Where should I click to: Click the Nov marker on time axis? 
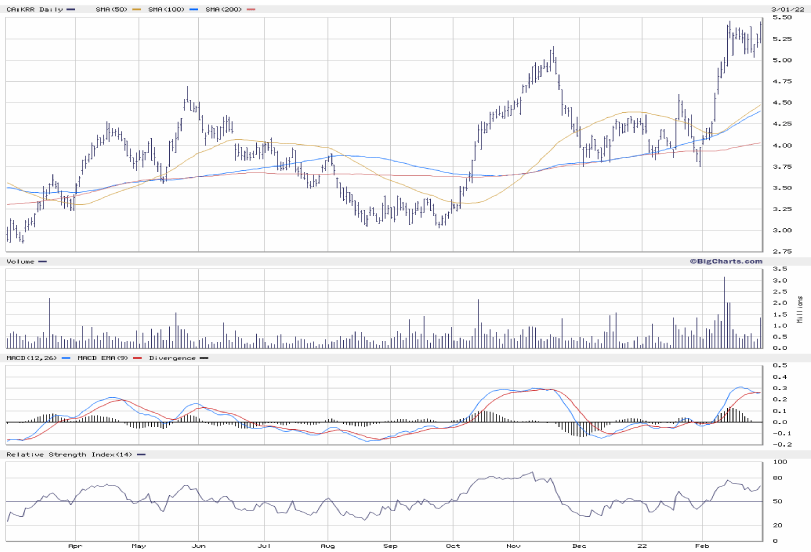coord(514,547)
